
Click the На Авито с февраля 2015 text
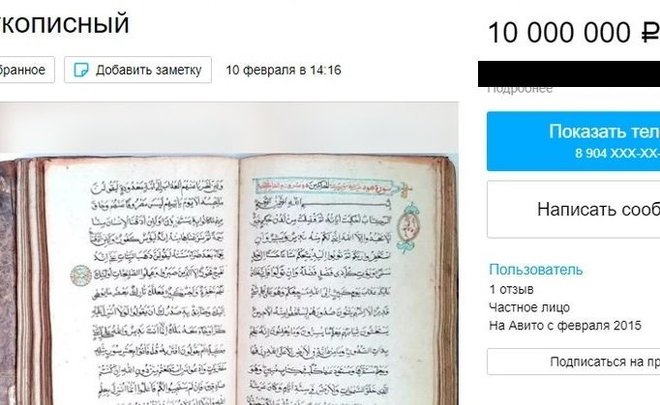click(x=565, y=325)
